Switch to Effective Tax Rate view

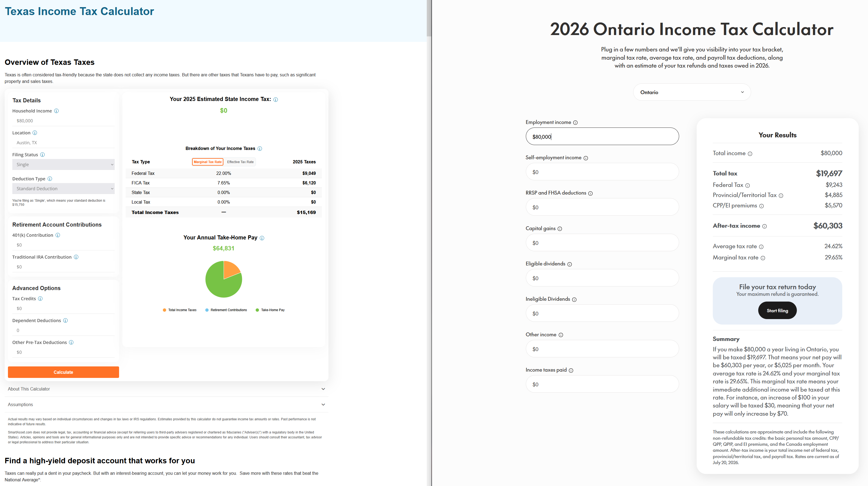240,162
